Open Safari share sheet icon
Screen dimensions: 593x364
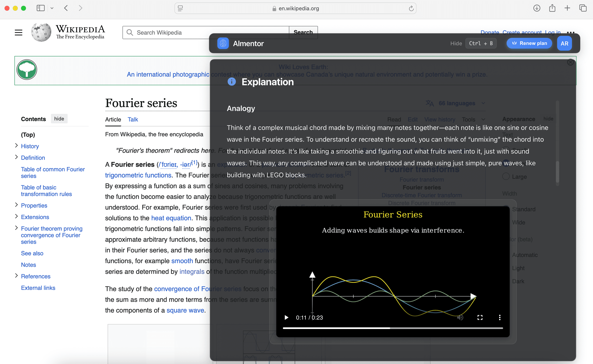point(552,8)
